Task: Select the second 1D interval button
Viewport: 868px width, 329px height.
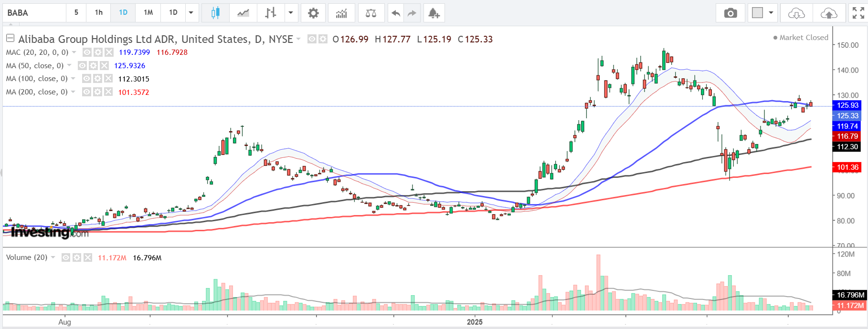Action: (x=173, y=13)
